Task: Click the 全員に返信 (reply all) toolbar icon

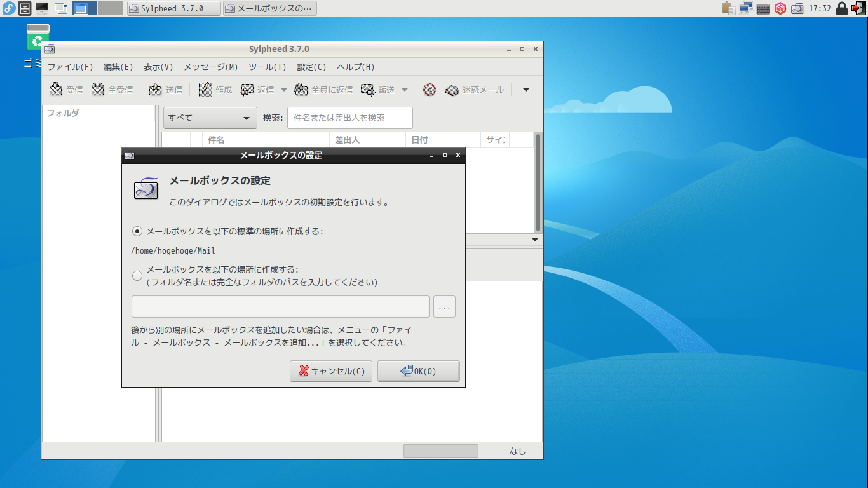Action: tap(301, 90)
